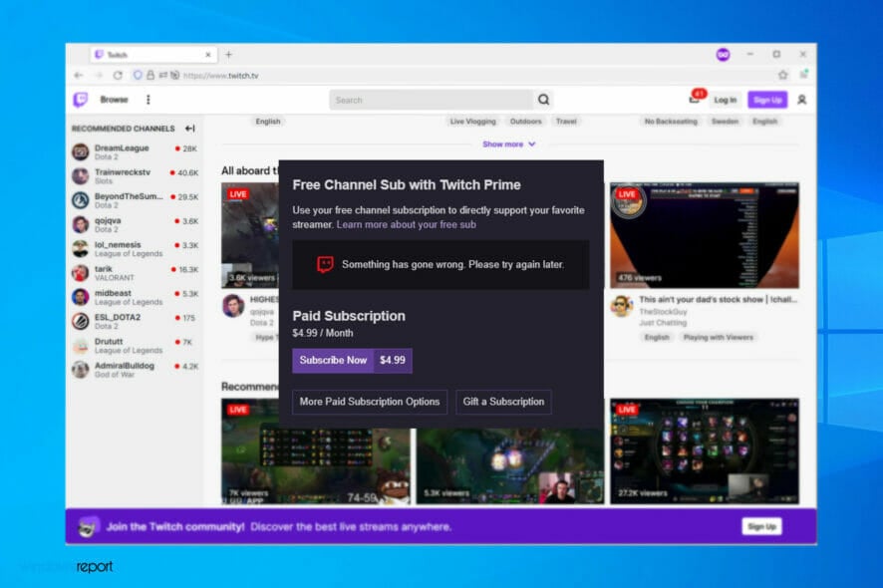Click the Live Vlogging tag

pos(473,122)
